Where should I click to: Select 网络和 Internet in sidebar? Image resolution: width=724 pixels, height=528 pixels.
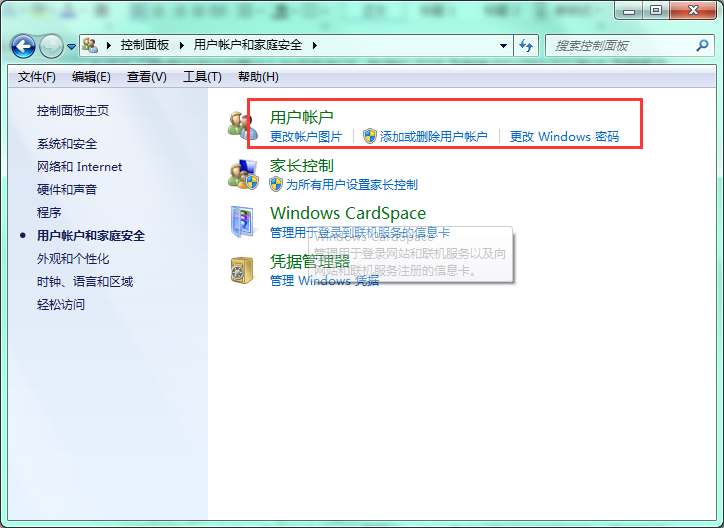(79, 167)
